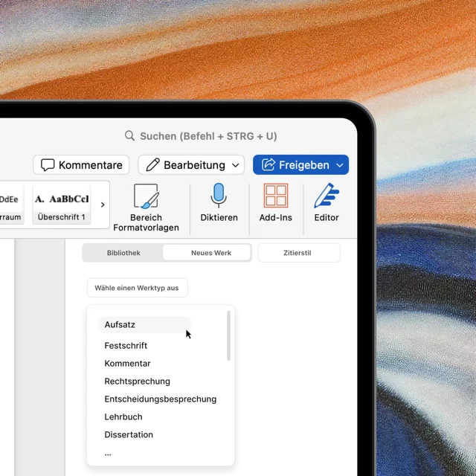Viewport: 476px width, 476px height.
Task: Open the Zitierstil tab
Action: tap(297, 253)
